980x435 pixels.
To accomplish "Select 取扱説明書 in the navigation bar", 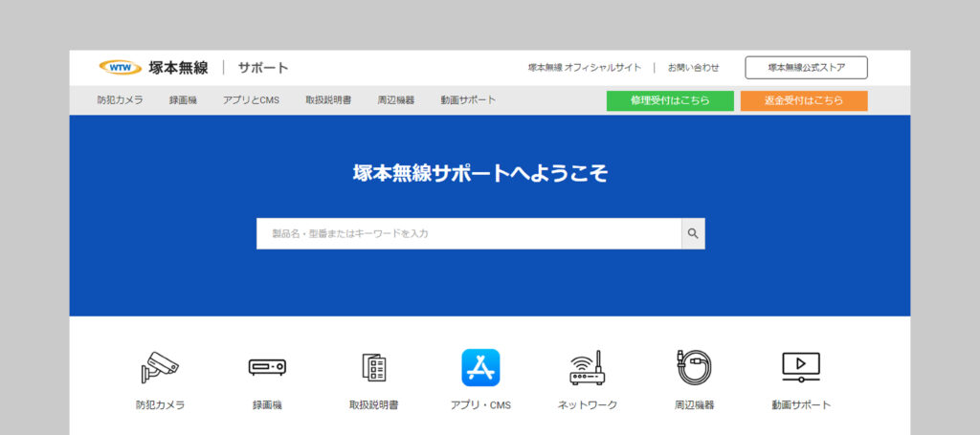I will [328, 99].
